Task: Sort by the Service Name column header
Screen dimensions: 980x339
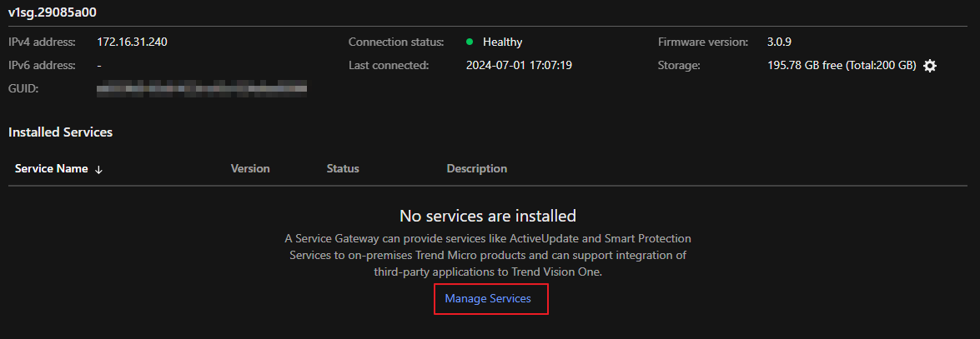Action: [x=52, y=168]
